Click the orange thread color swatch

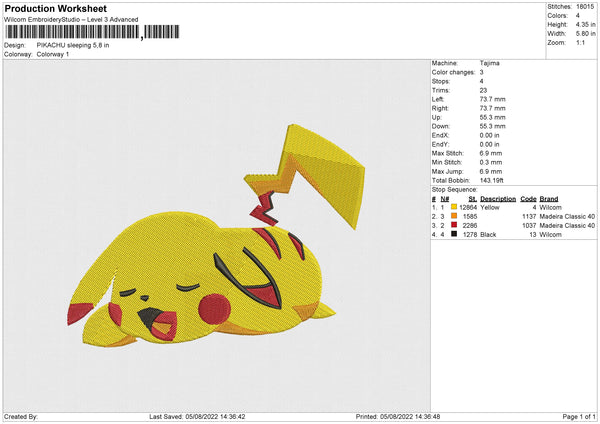454,216
